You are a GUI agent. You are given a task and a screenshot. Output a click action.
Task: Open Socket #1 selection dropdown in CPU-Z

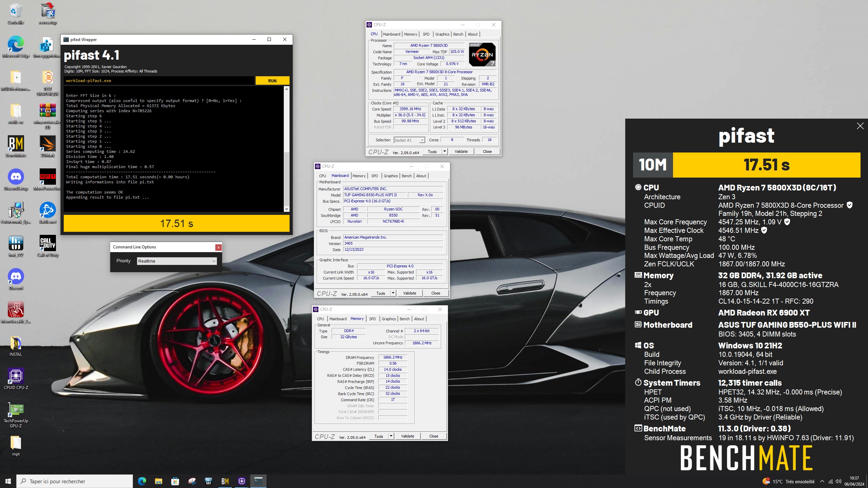(409, 140)
